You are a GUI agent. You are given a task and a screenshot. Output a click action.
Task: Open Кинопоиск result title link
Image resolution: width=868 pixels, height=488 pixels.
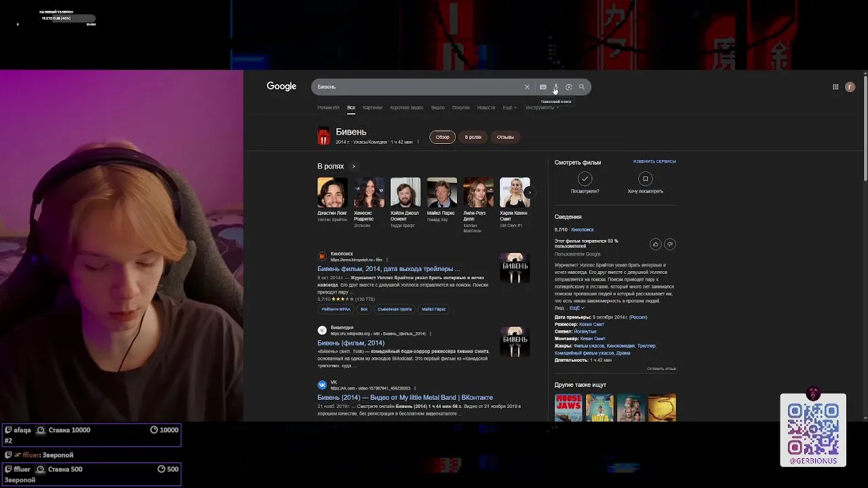pos(389,269)
